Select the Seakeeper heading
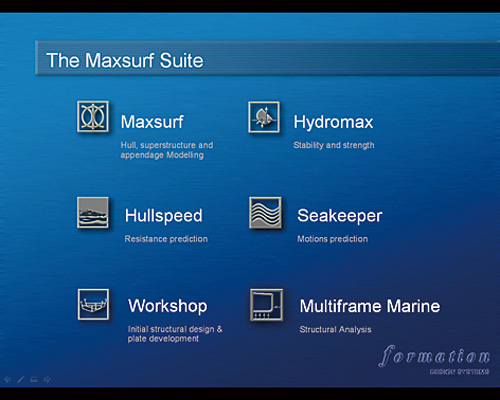Screen dimensions: 500x400 340,216
